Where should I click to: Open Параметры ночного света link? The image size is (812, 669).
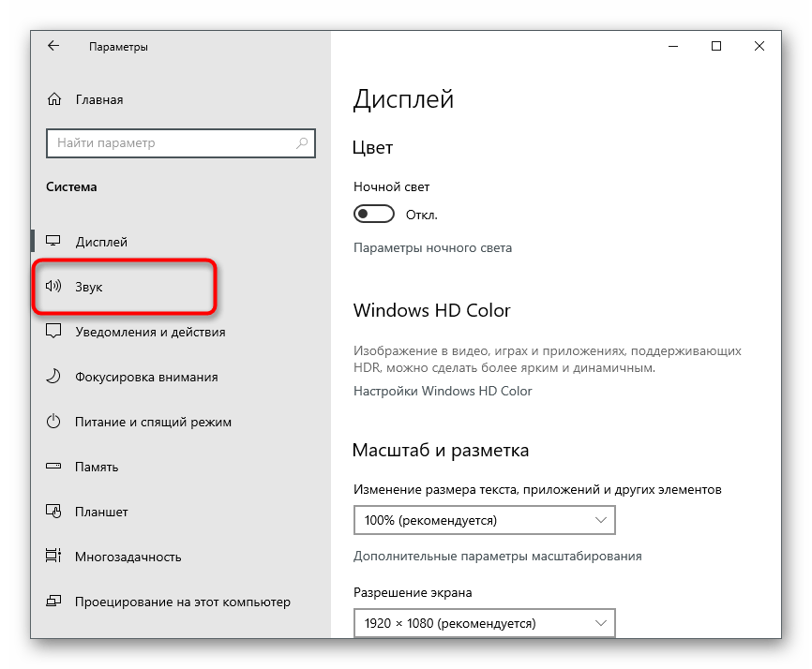pos(432,248)
